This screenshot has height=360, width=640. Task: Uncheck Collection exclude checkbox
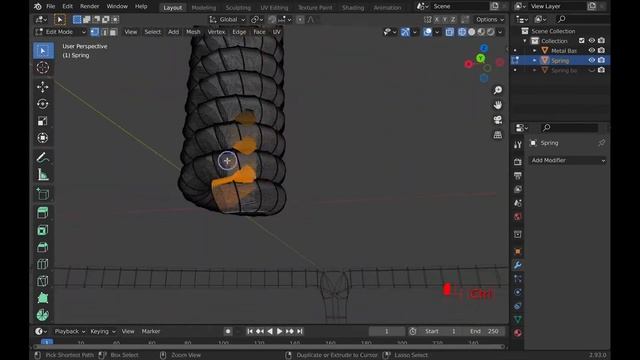pos(582,41)
